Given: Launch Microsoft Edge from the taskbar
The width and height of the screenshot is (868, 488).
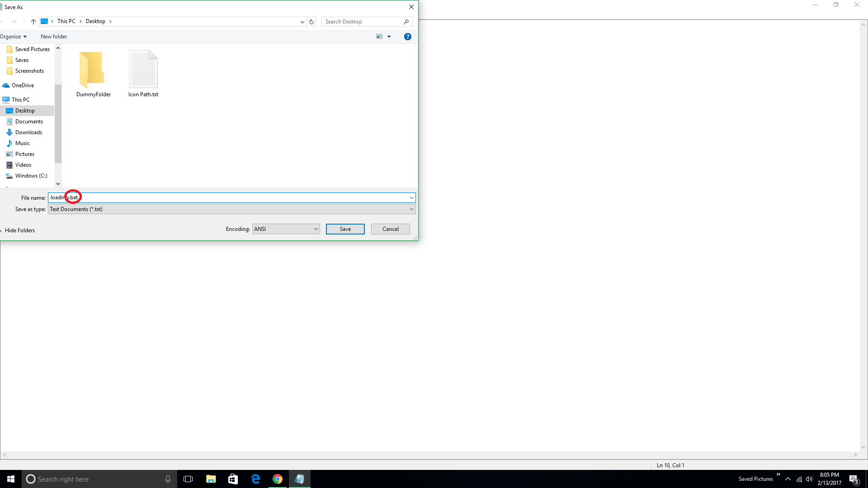Looking at the screenshot, I should point(255,479).
